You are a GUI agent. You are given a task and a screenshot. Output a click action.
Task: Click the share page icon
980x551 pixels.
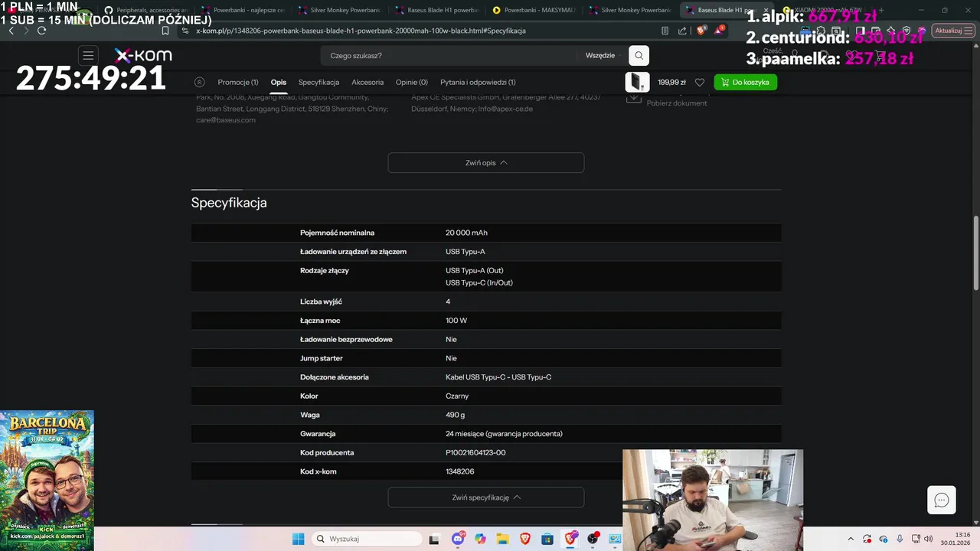click(x=682, y=31)
